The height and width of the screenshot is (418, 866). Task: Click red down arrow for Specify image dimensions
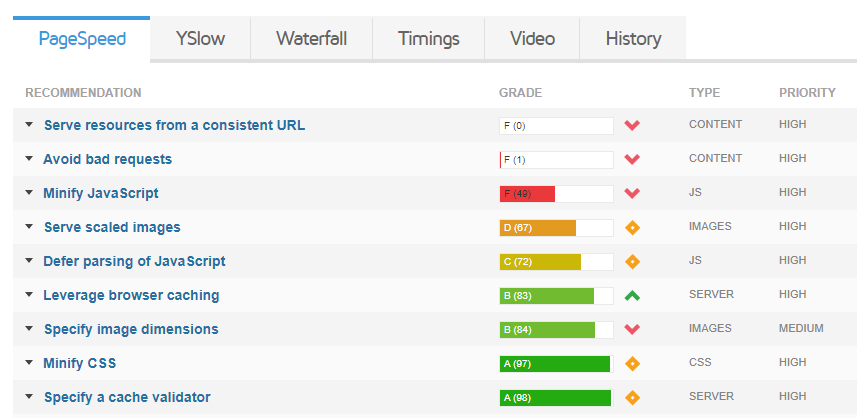(631, 329)
